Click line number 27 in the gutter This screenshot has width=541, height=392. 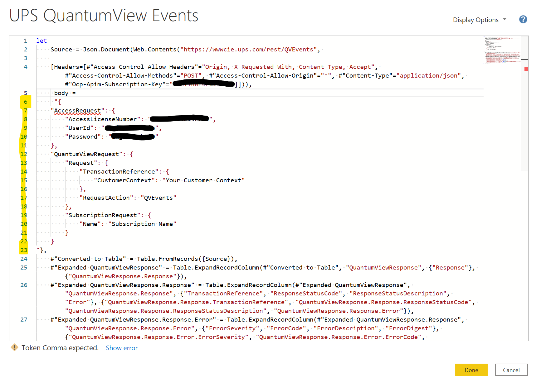(24, 320)
